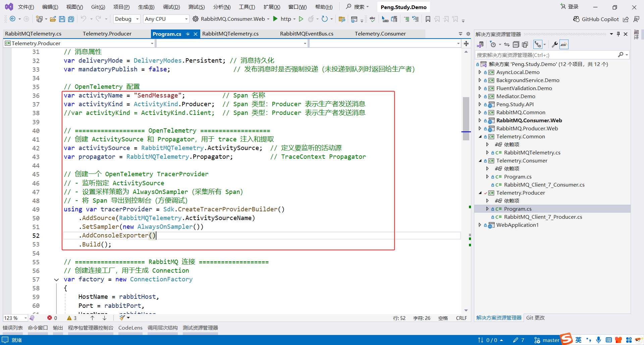The image size is (644, 345).
Task: Open the RabbitMQ.Consumer.Web startup project dropdown
Action: pos(268,19)
